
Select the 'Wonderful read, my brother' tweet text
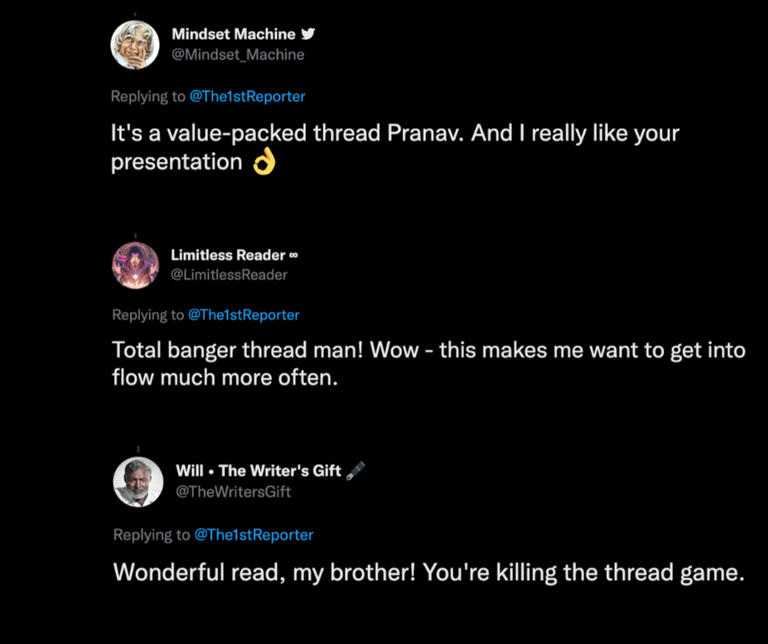point(429,573)
